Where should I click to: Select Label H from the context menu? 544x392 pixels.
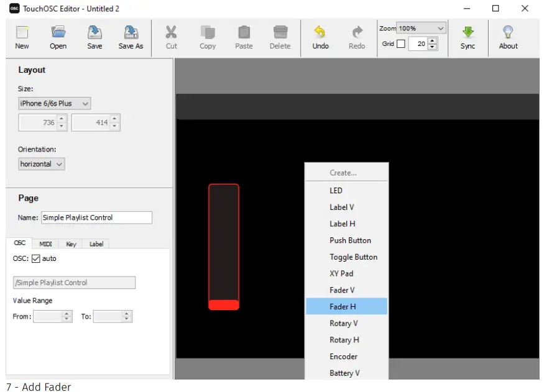point(346,224)
